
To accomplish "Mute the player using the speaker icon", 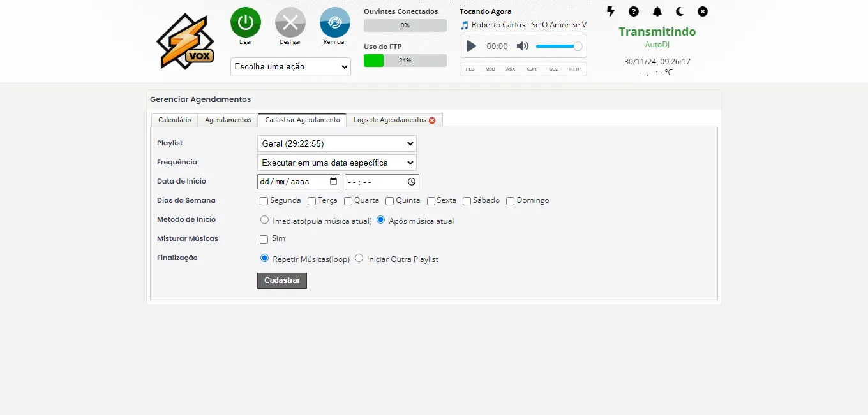I will pos(523,46).
